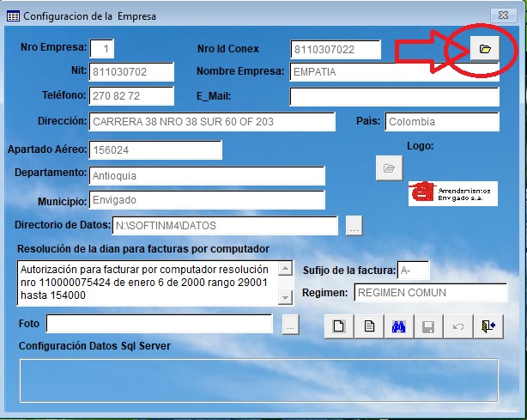Click the Arrendamientos Envigado logo image

point(452,193)
